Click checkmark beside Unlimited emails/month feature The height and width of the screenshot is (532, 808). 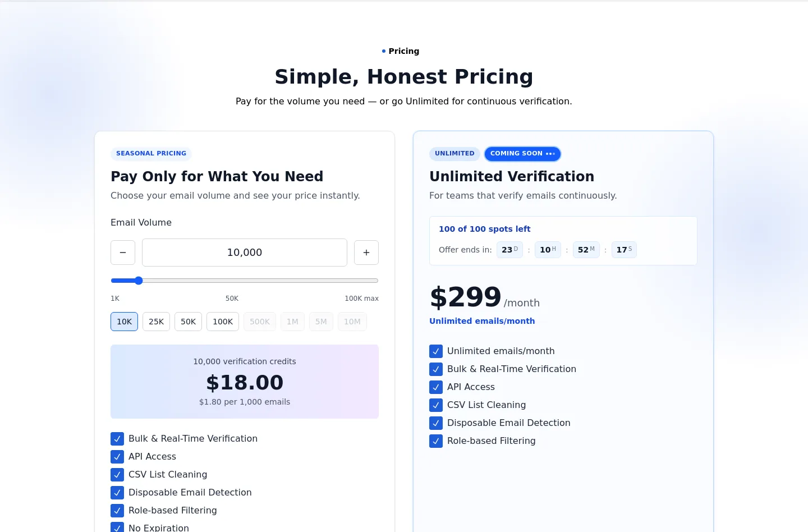(x=436, y=351)
